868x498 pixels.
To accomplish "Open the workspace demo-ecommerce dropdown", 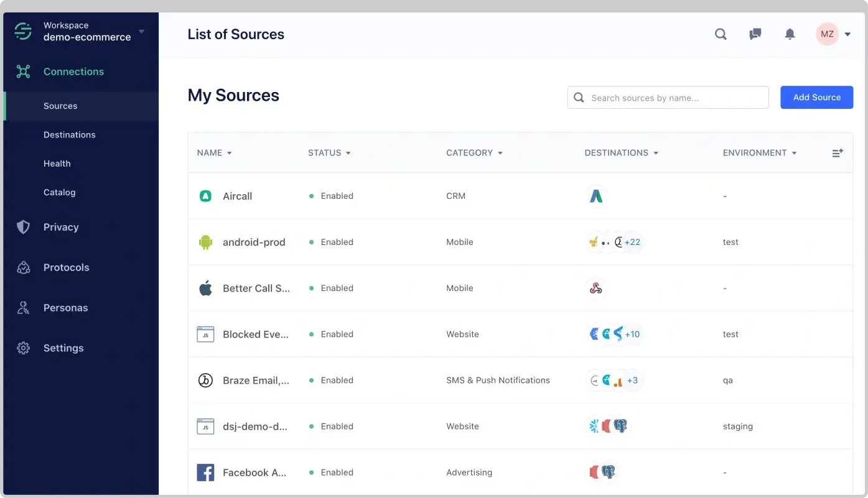I will point(141,31).
